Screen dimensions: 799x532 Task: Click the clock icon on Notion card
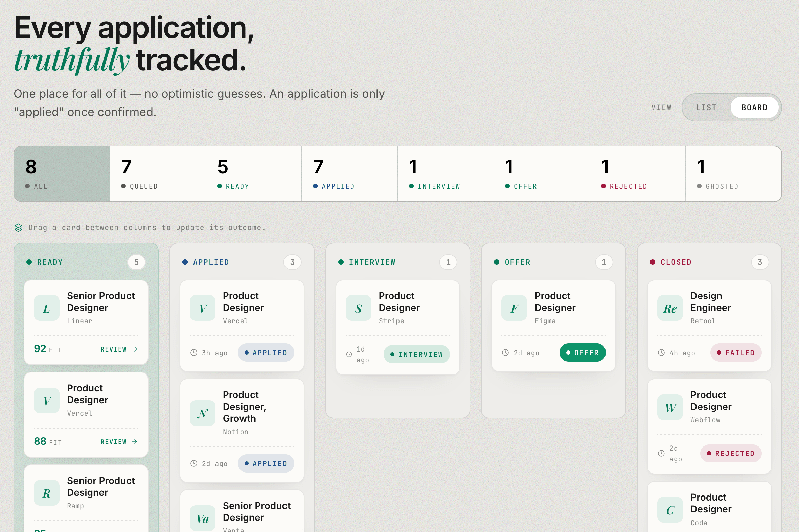click(x=194, y=463)
